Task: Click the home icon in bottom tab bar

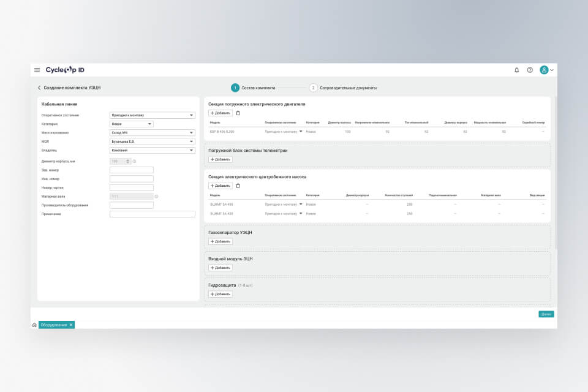Action: click(34, 325)
